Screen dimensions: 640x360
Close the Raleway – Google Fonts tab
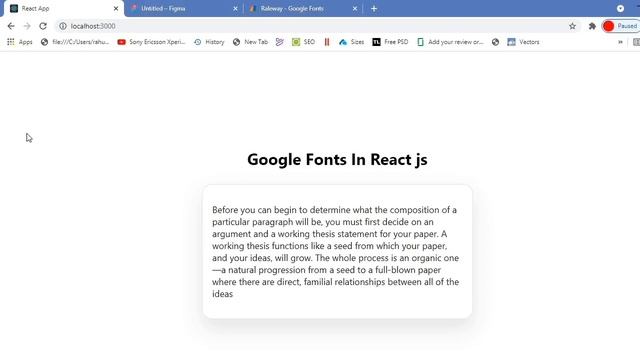click(x=355, y=9)
